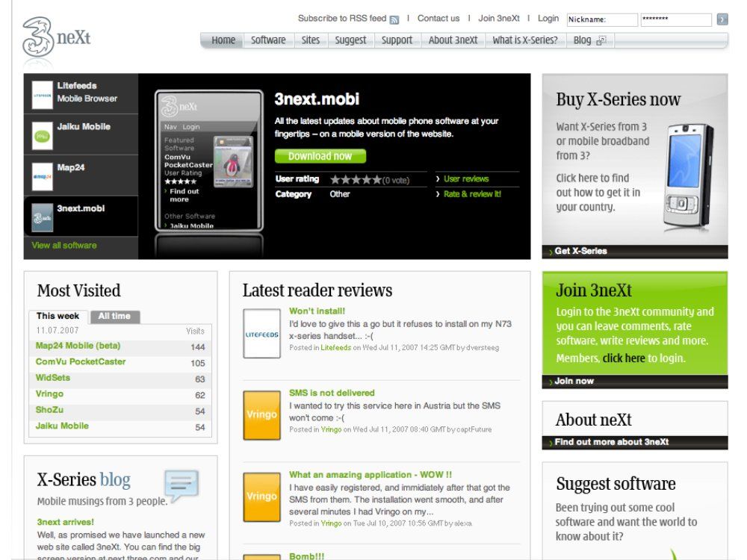
Task: Switch to the 'All time' tab in Most Visited
Action: click(115, 316)
